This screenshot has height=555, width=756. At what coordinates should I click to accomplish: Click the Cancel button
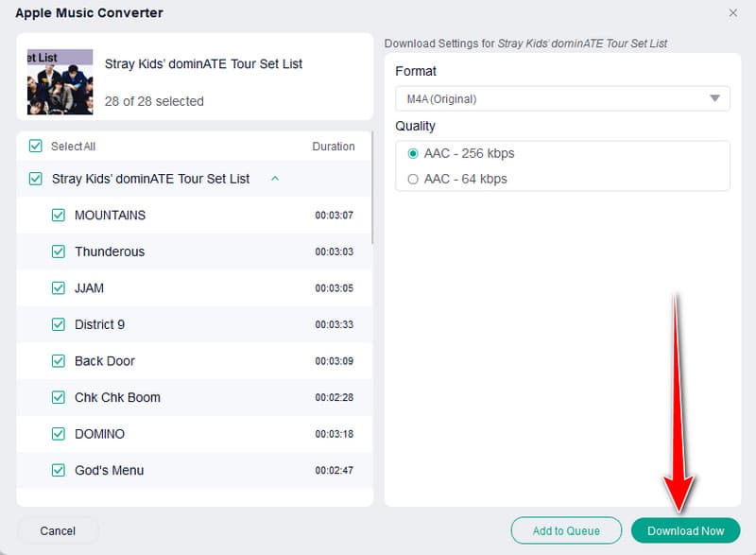pos(59,530)
